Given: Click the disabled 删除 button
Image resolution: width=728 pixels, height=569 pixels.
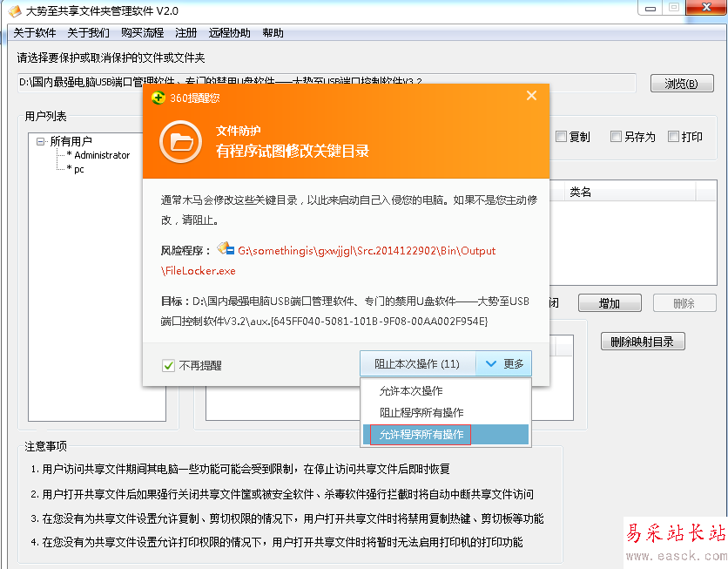Looking at the screenshot, I should coord(684,303).
